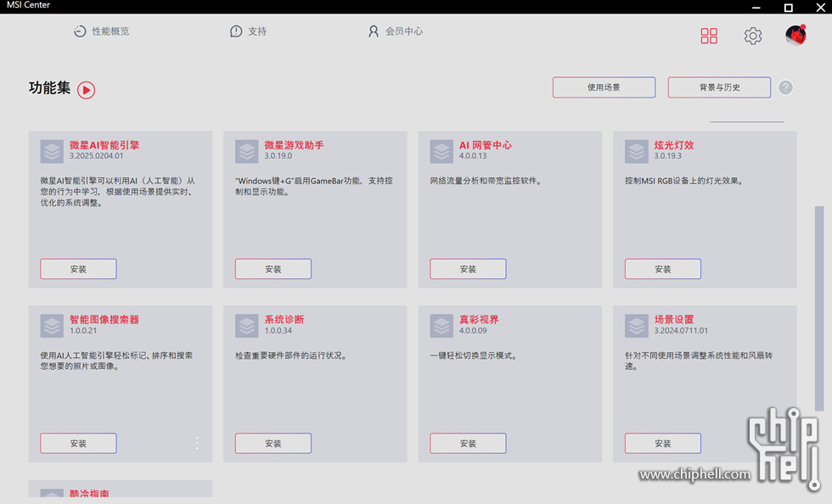Open the 会员中心 member center tab

[x=396, y=31]
